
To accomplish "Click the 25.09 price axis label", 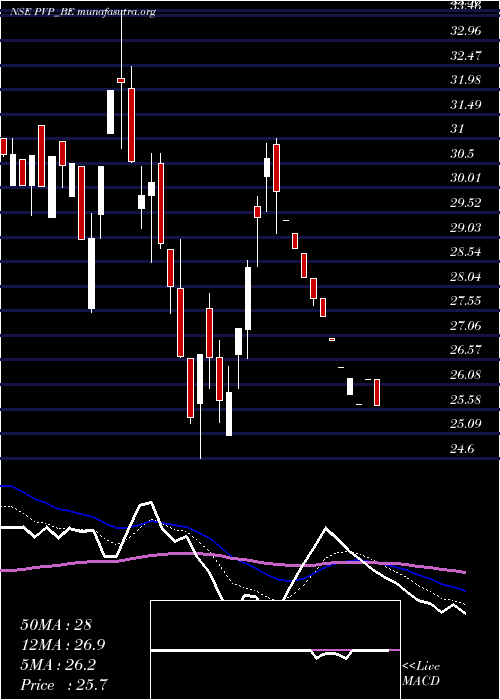I will click(x=465, y=424).
